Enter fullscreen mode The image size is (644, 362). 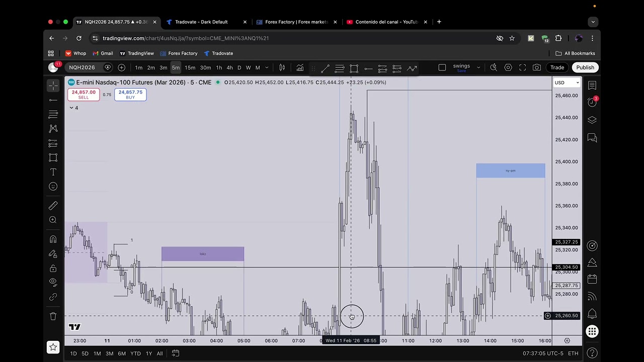point(523,67)
